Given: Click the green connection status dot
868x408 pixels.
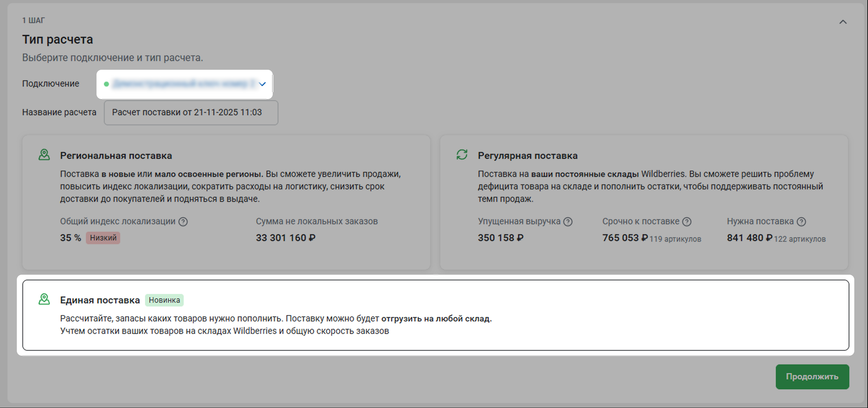Looking at the screenshot, I should point(106,84).
